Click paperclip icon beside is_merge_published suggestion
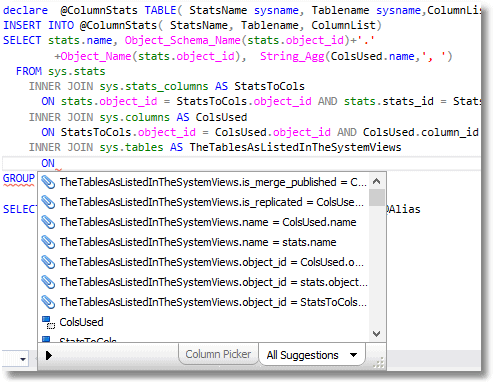 point(48,182)
